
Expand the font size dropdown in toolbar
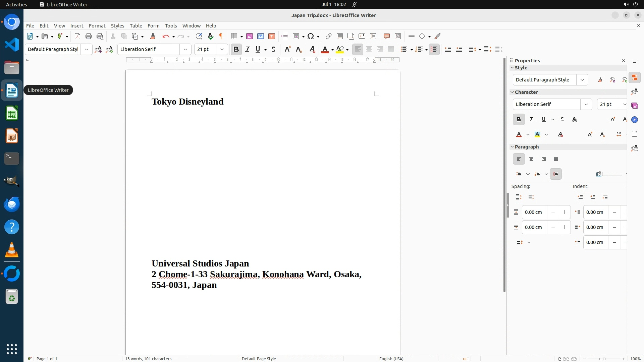[222, 49]
